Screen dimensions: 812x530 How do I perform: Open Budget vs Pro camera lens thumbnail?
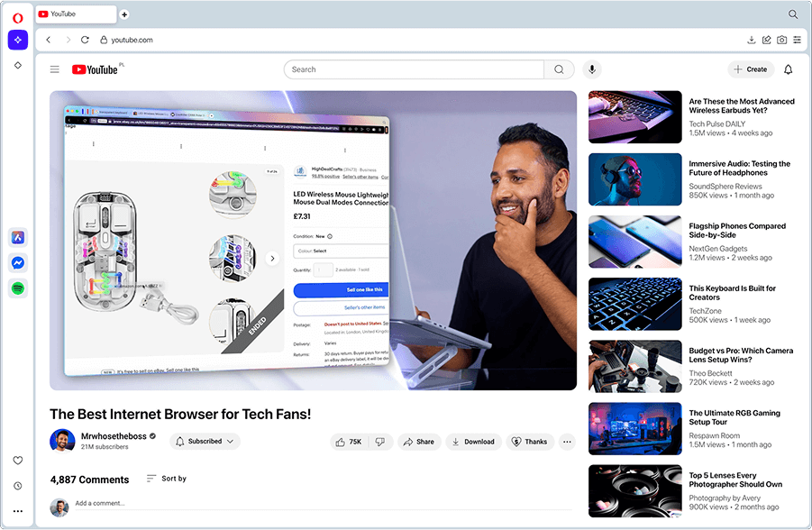pyautogui.click(x=634, y=366)
